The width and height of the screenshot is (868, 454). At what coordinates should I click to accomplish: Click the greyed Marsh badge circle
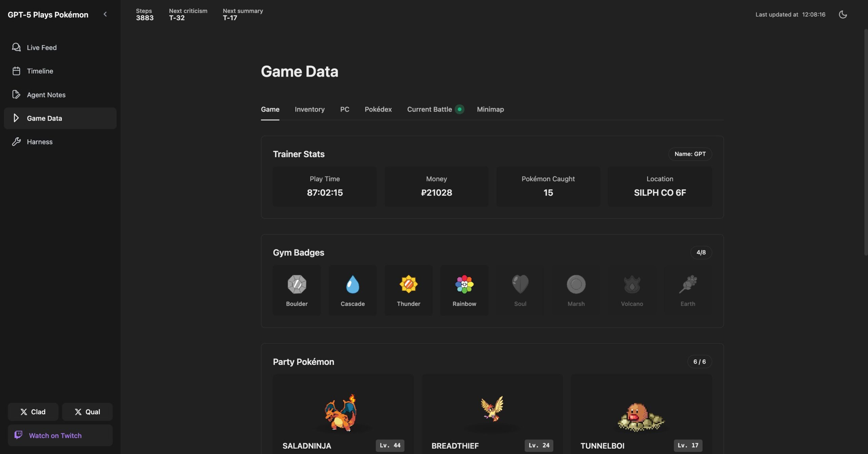pos(576,284)
